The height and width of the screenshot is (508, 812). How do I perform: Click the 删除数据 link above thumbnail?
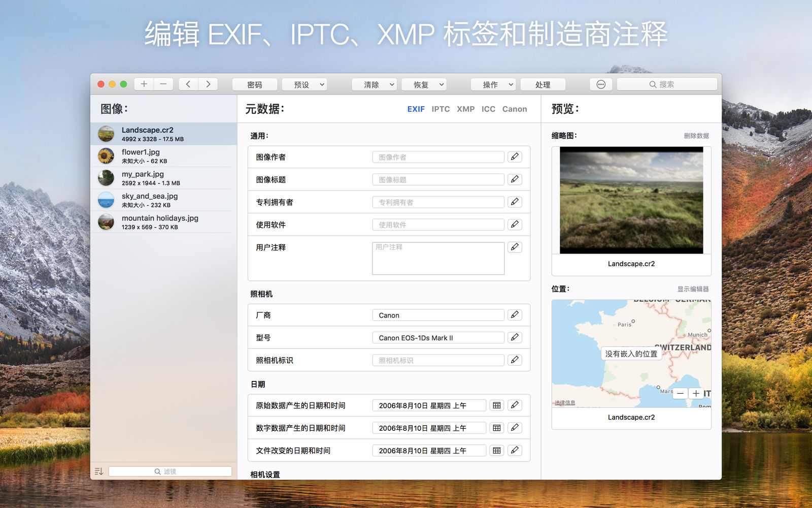coord(696,136)
